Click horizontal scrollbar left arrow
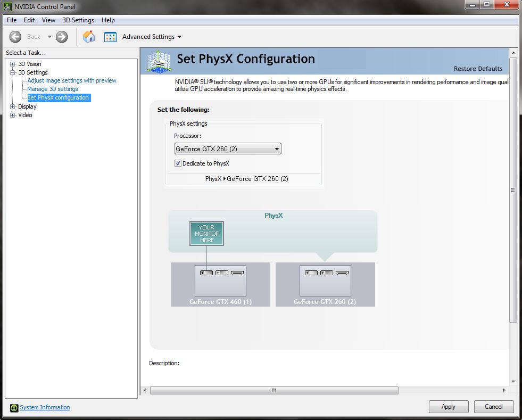Viewport: 522px width, 420px height. (x=145, y=390)
